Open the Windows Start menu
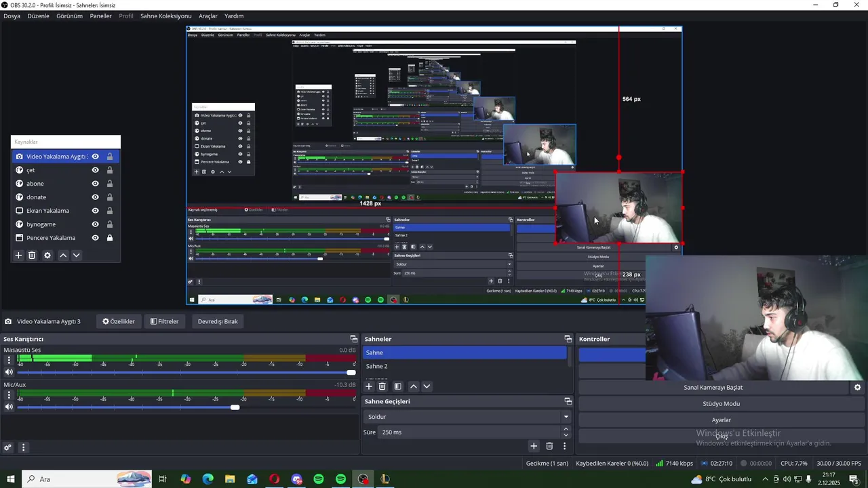This screenshot has height=488, width=868. pos(11,479)
